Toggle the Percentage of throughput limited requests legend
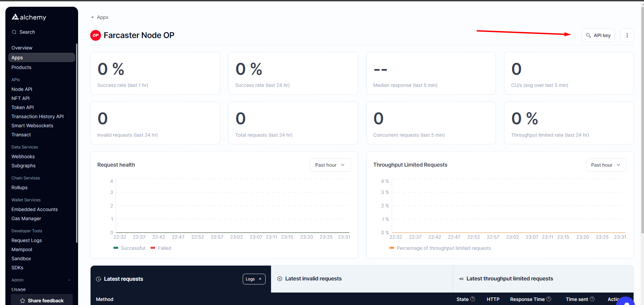Screen dimensions: 644x305 click(440, 248)
